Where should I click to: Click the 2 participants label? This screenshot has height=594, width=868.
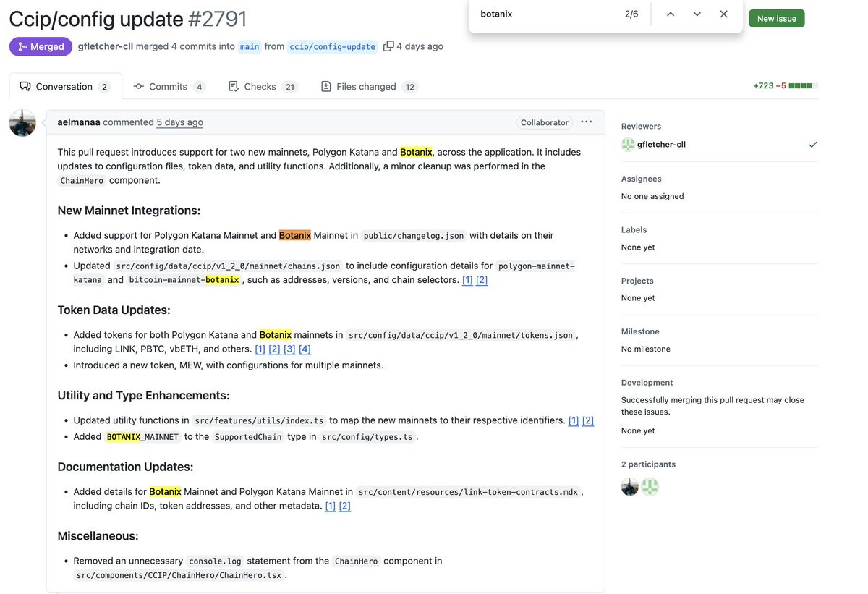[x=648, y=464]
